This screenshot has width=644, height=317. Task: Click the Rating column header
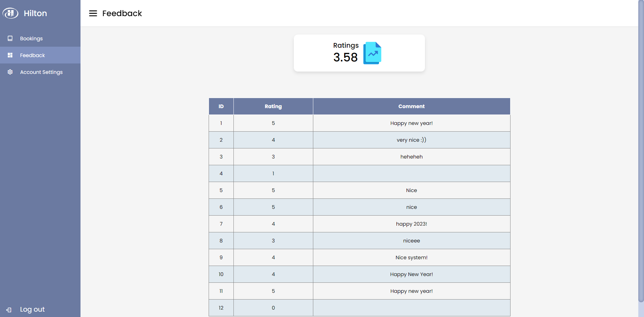(273, 106)
